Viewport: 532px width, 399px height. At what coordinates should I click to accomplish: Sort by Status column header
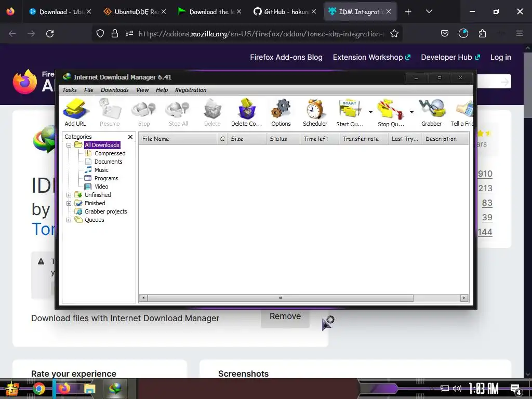click(x=283, y=139)
